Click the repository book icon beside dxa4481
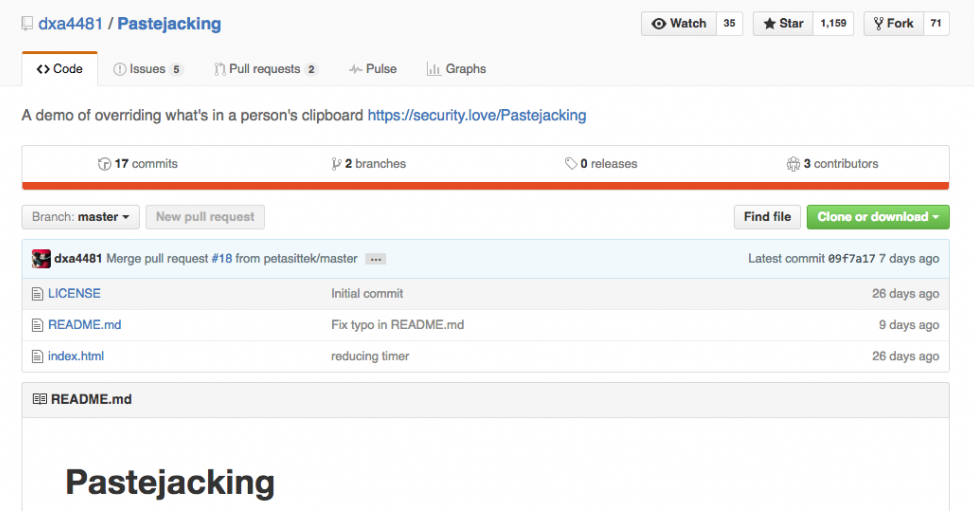This screenshot has width=974, height=511. [x=27, y=24]
